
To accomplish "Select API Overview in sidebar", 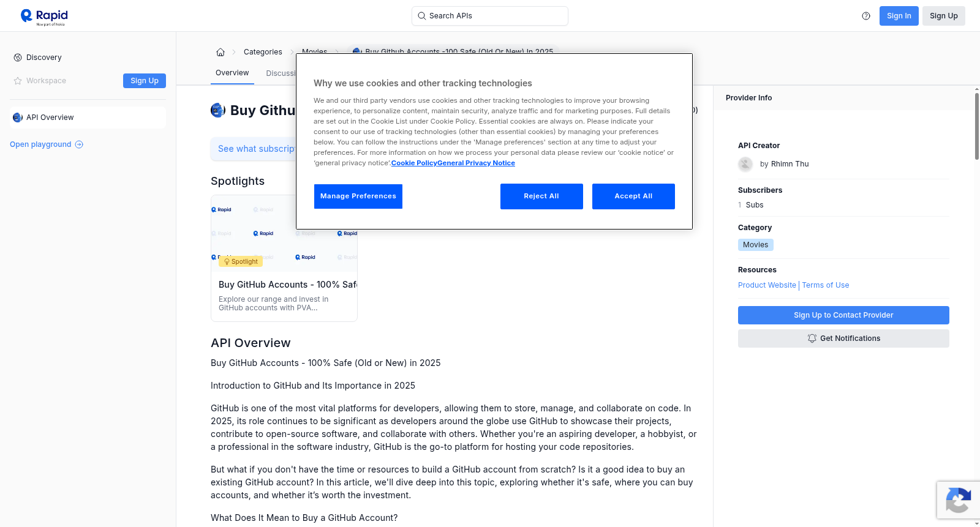I will [x=88, y=118].
